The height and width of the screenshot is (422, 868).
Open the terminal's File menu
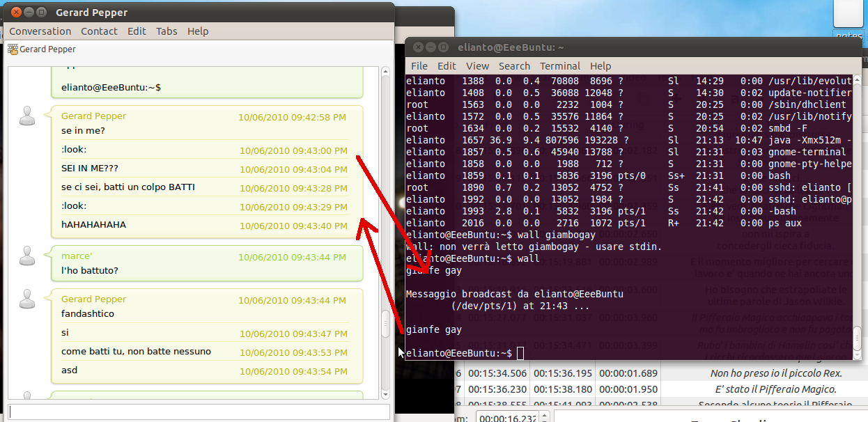419,66
